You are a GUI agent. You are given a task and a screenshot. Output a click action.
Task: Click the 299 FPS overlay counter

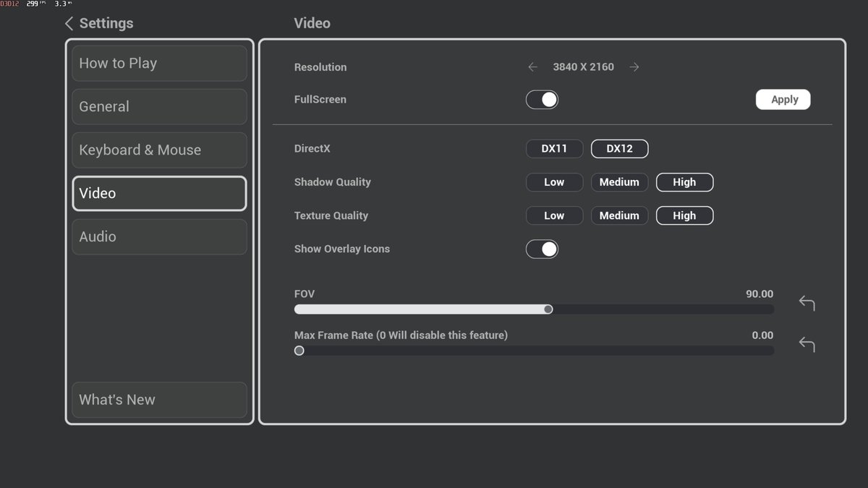37,4
